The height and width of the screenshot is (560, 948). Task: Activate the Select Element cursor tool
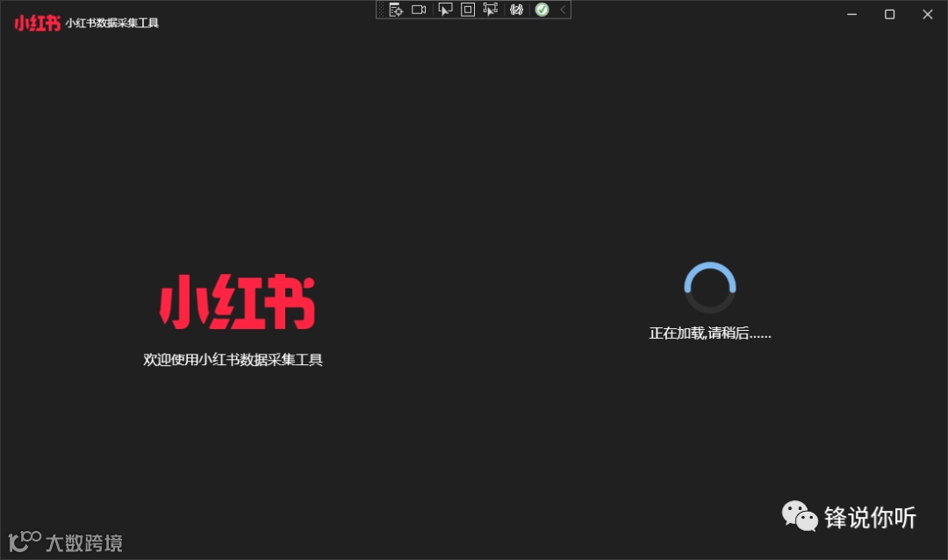445,10
